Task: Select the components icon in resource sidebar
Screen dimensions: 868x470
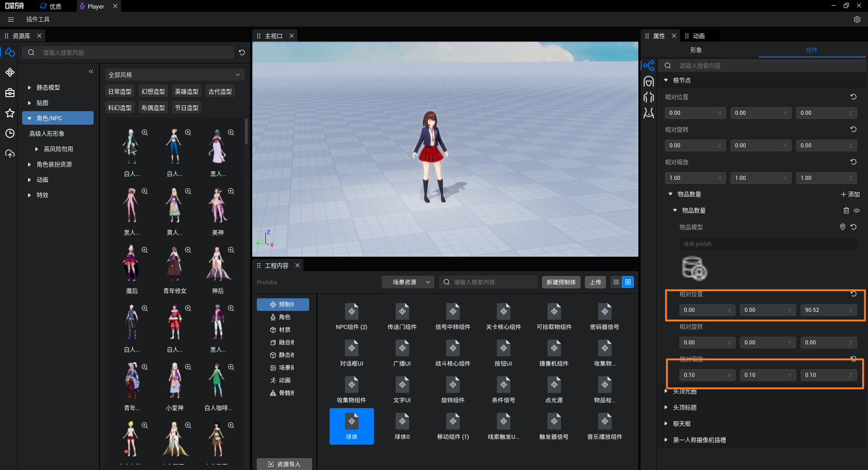Action: [10, 72]
